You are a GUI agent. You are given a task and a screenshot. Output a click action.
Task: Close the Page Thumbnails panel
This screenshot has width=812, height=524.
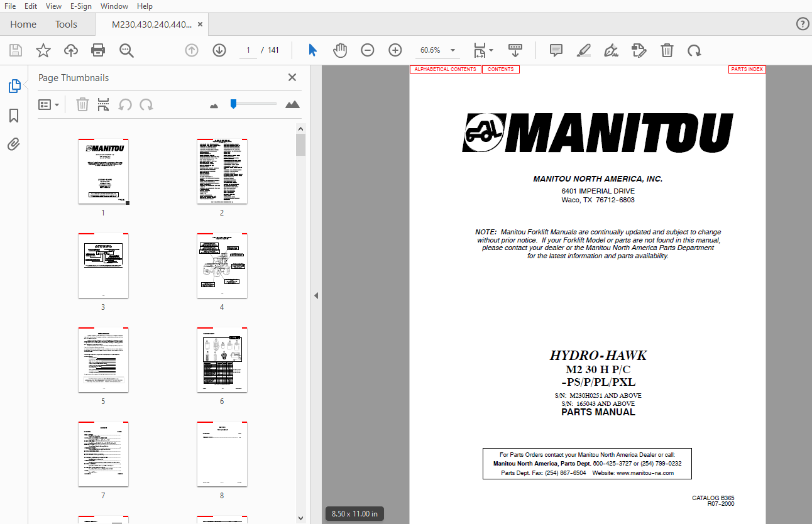coord(292,77)
